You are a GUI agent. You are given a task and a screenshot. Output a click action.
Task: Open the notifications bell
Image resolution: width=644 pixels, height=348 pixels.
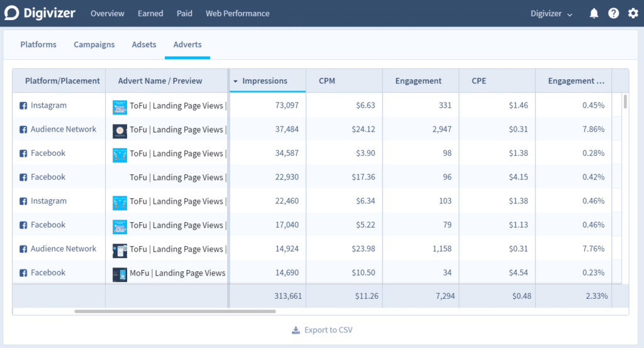click(594, 14)
